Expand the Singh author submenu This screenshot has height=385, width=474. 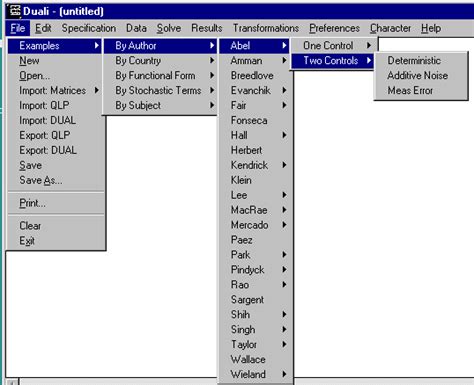coord(256,330)
